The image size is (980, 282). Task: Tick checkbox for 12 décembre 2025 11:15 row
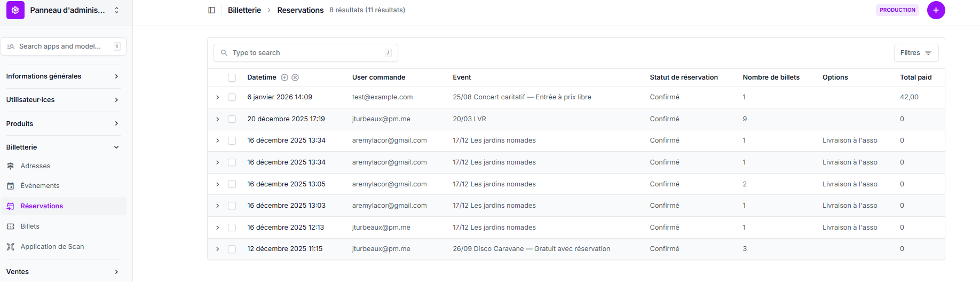pyautogui.click(x=232, y=249)
